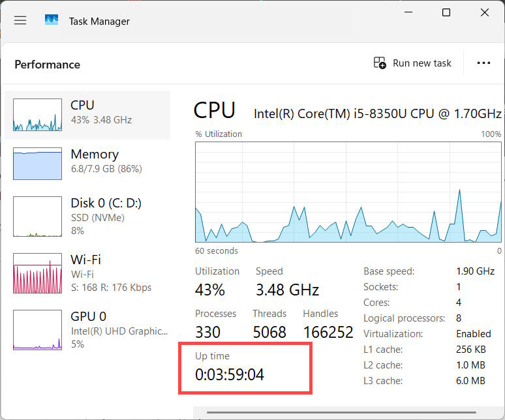Click the Threads count 5068
The width and height of the screenshot is (505, 420).
click(269, 332)
